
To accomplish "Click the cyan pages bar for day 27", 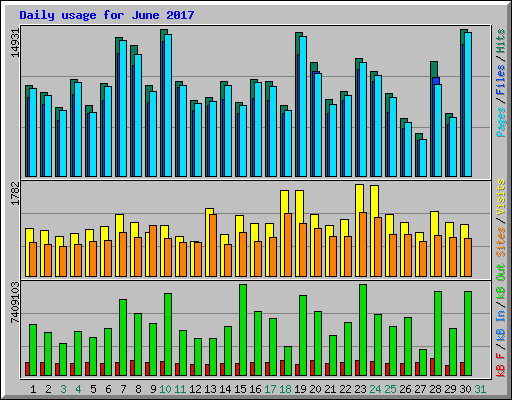I will (x=423, y=158).
